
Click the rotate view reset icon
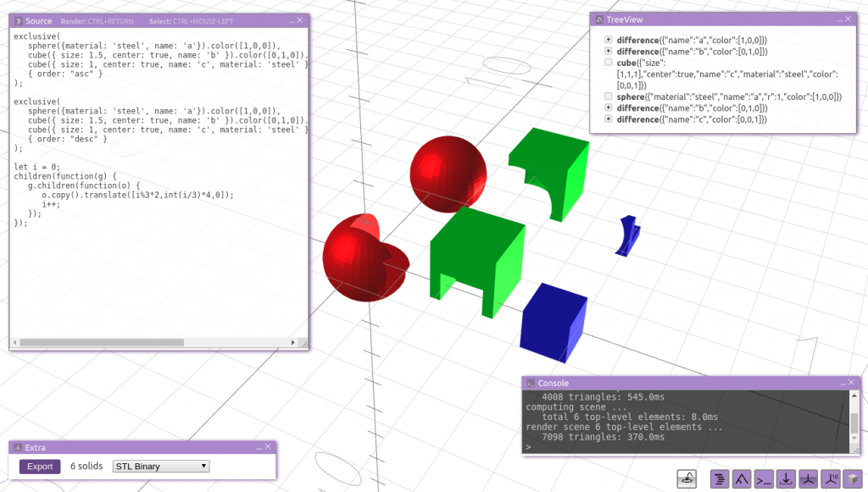pyautogui.click(x=687, y=479)
